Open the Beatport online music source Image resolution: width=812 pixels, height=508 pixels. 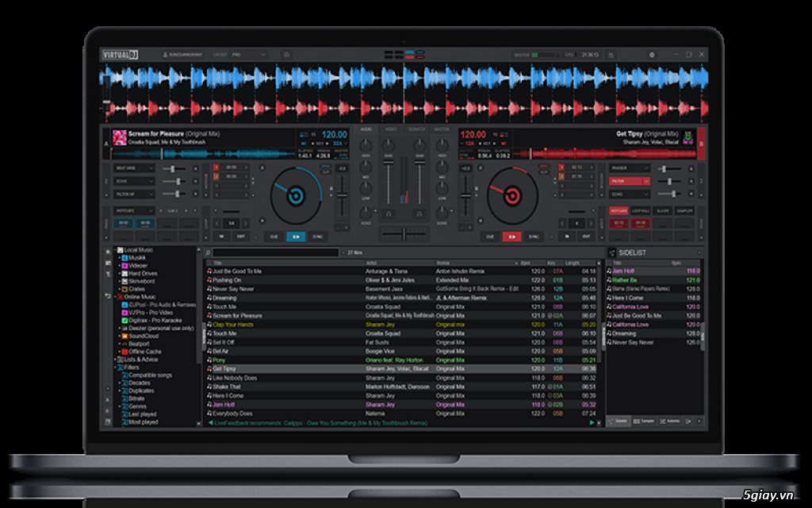125,343
